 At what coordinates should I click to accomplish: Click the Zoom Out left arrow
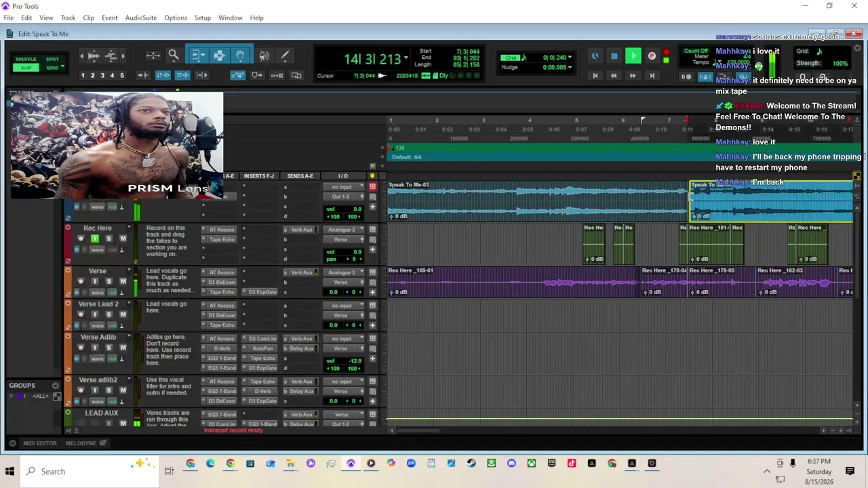pos(83,56)
